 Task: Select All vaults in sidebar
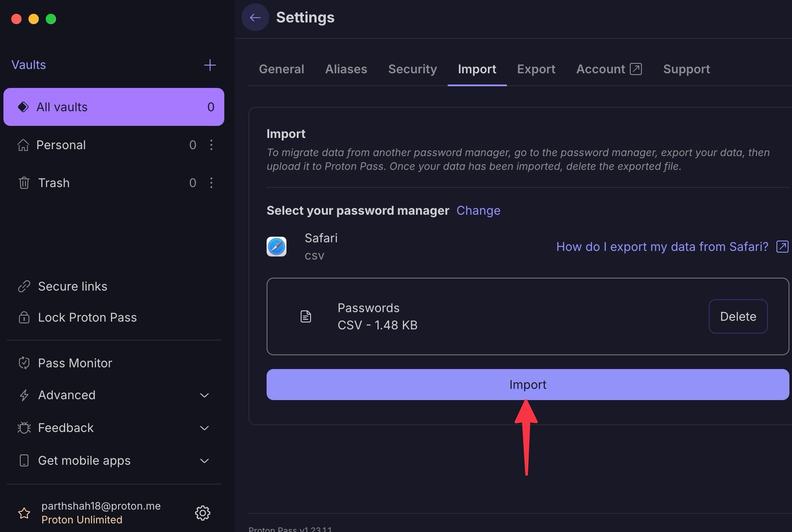tap(114, 107)
